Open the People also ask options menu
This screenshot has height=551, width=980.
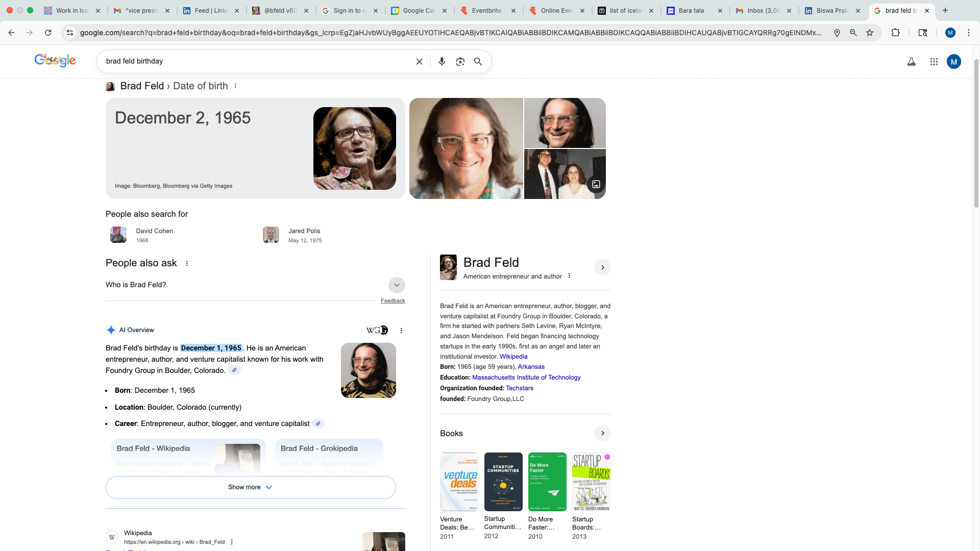coord(187,263)
